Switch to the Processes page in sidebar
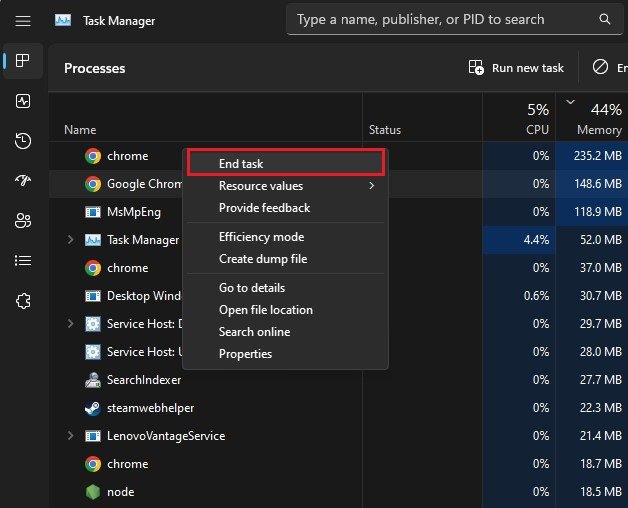 click(22, 60)
